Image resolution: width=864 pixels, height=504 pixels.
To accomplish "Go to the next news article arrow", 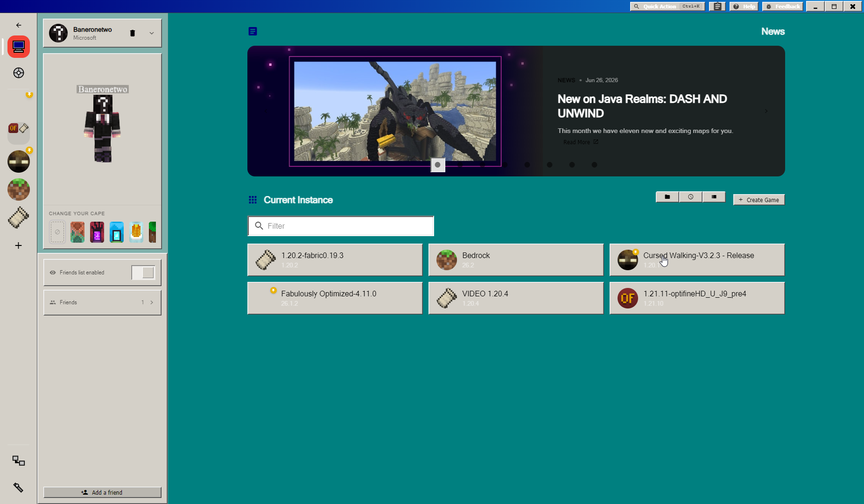I will tap(766, 111).
